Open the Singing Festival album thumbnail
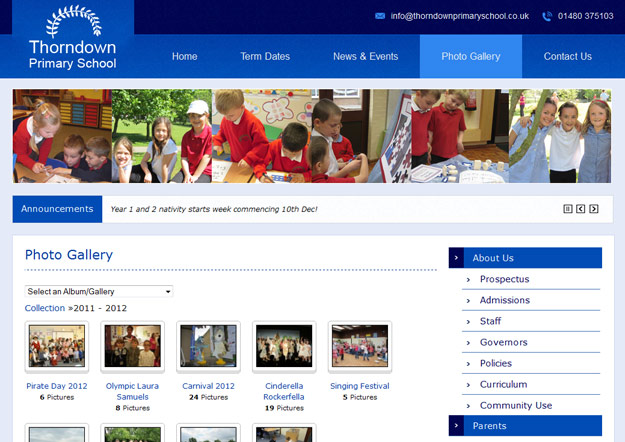 [x=360, y=346]
